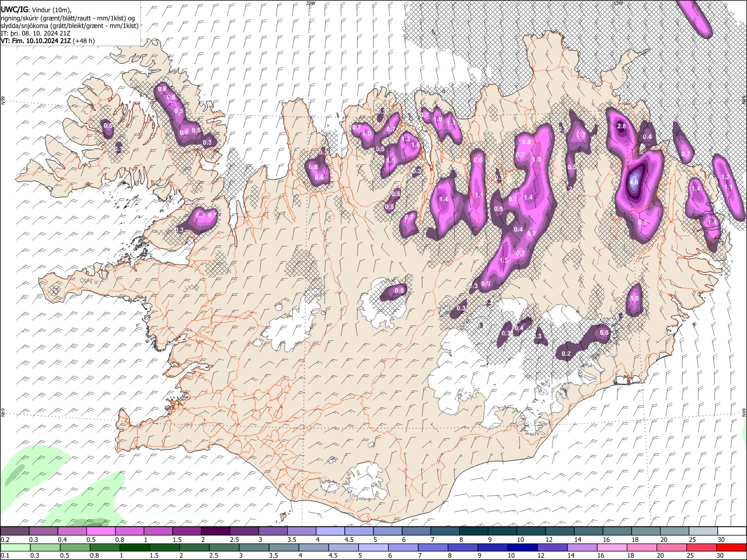Pick top legend swatch between 1 and 1.5
The height and width of the screenshot is (560, 747).
click(158, 531)
